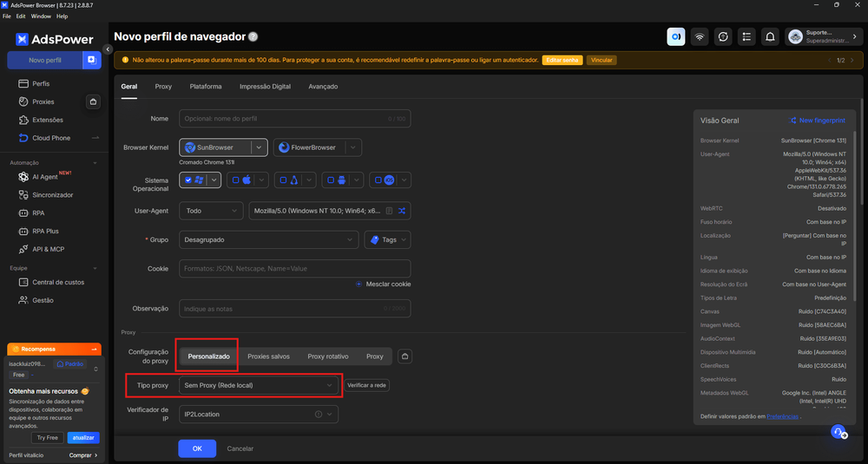Check the Linux system checkbox
This screenshot has height=464, width=868.
pyautogui.click(x=283, y=180)
